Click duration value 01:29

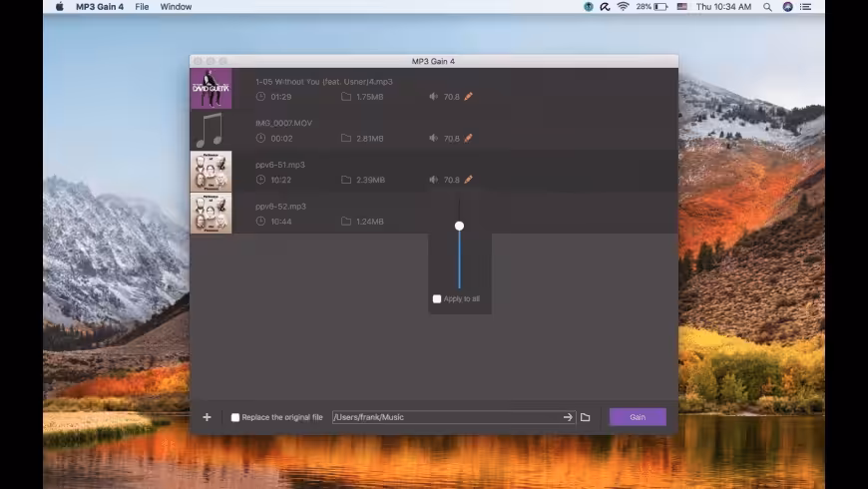coord(281,97)
